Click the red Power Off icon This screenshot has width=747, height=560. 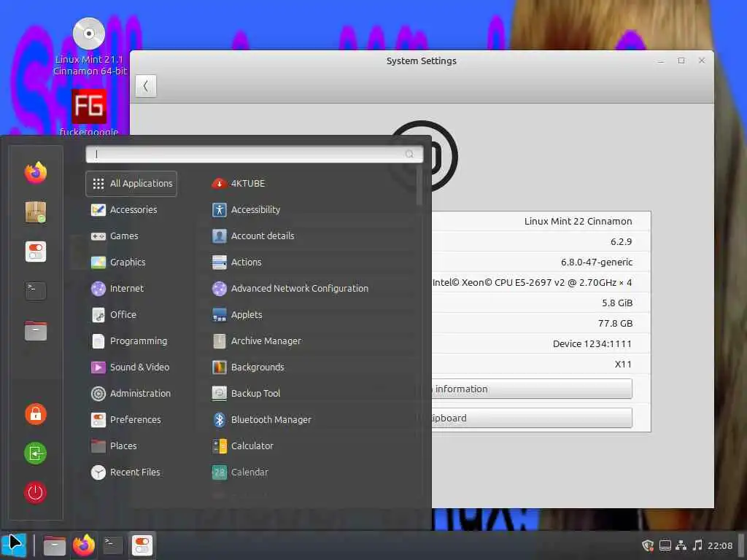[36, 492]
